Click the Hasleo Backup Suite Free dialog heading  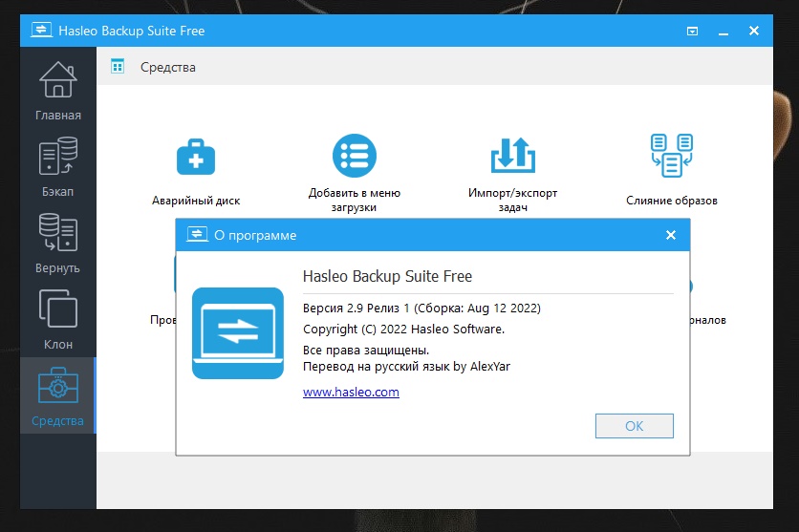[x=387, y=276]
